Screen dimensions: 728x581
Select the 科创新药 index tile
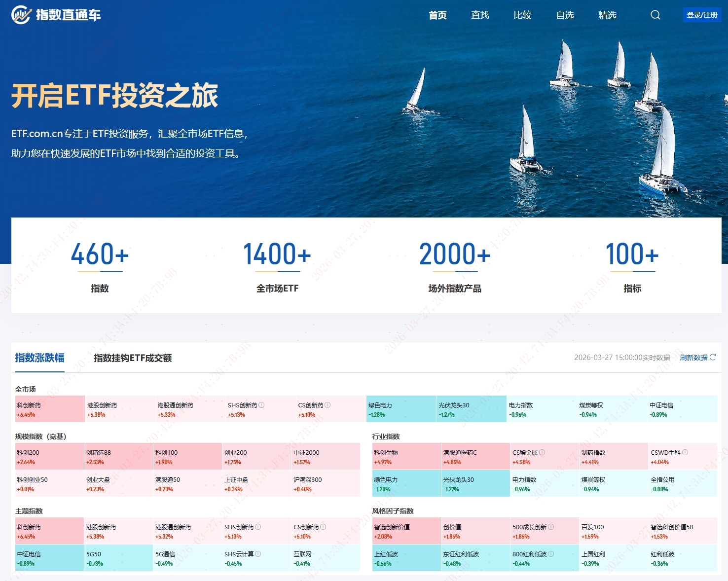pos(49,409)
